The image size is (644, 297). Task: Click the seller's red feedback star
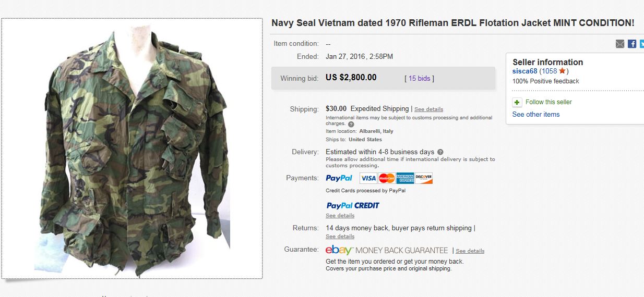[x=562, y=71]
